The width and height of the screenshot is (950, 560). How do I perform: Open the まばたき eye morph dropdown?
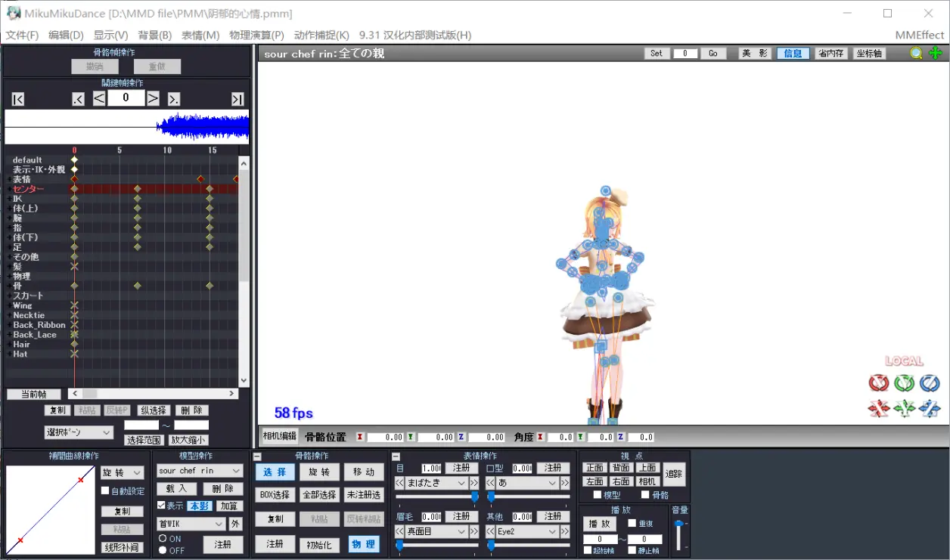pyautogui.click(x=436, y=483)
